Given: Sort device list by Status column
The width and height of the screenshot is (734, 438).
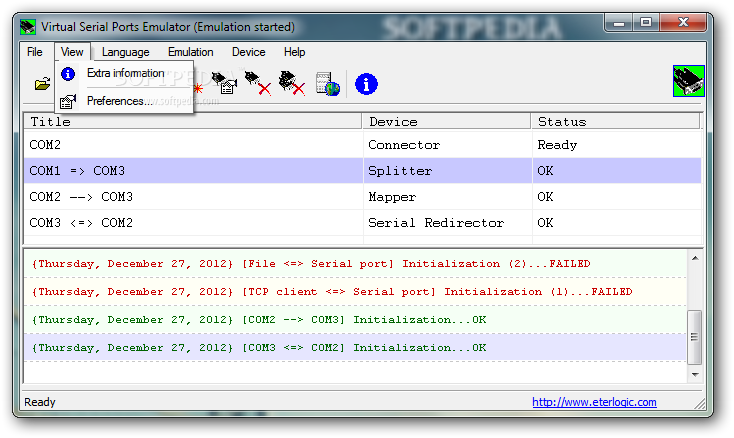Looking at the screenshot, I should pos(616,122).
